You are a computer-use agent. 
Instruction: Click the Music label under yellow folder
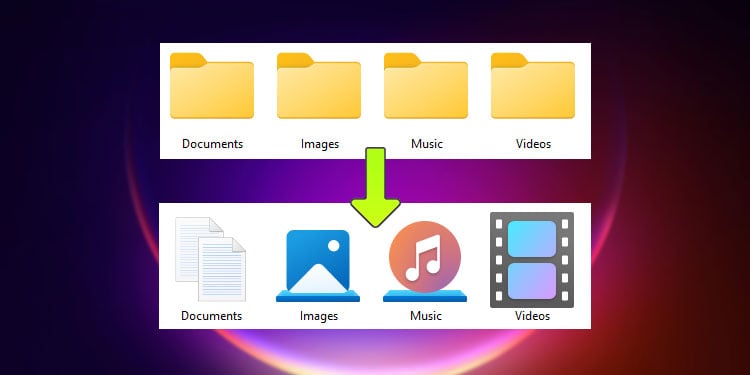click(427, 144)
